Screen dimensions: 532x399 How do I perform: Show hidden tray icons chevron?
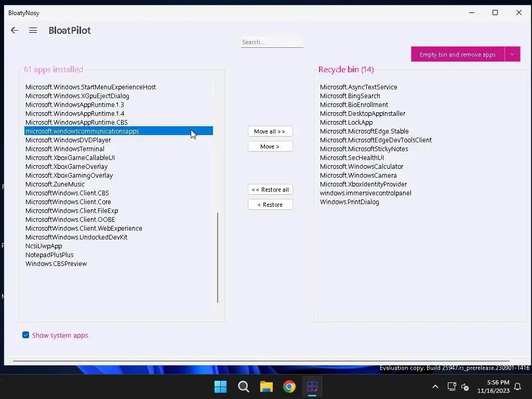click(x=435, y=387)
